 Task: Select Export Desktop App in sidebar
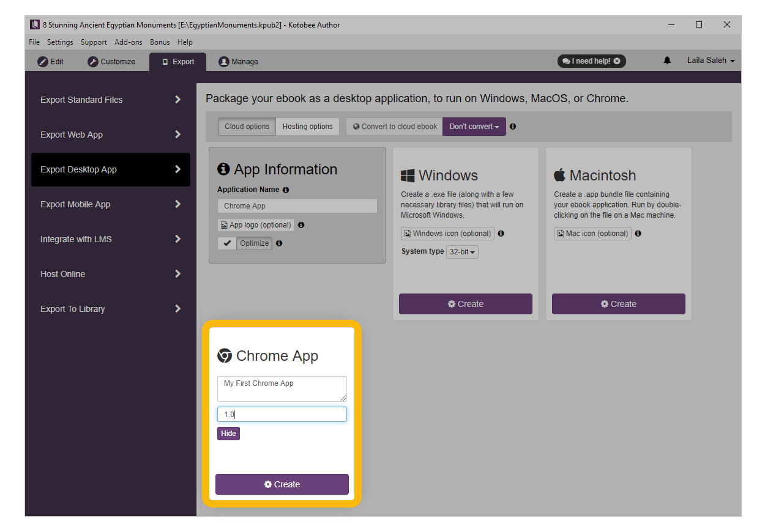coord(111,169)
